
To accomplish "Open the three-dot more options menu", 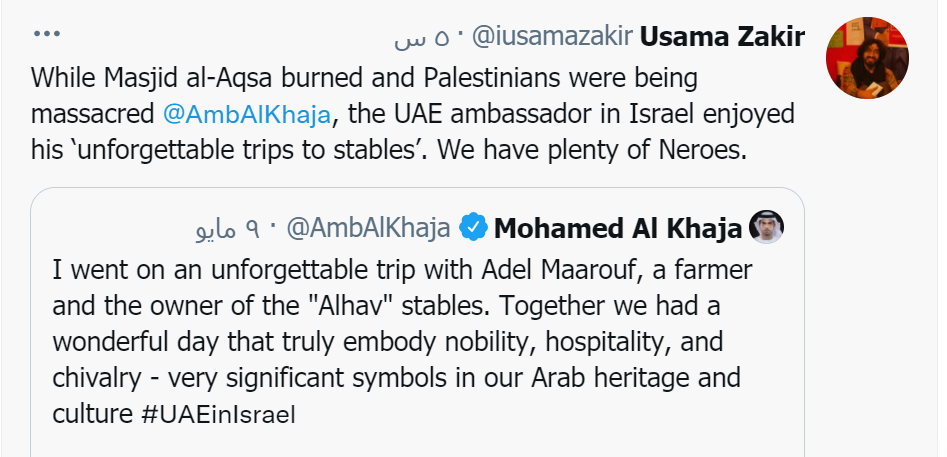I will [47, 35].
